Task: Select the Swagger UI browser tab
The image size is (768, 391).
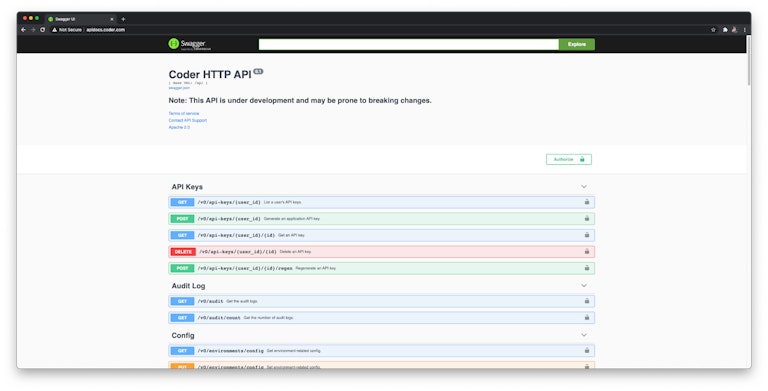Action: [x=81, y=19]
